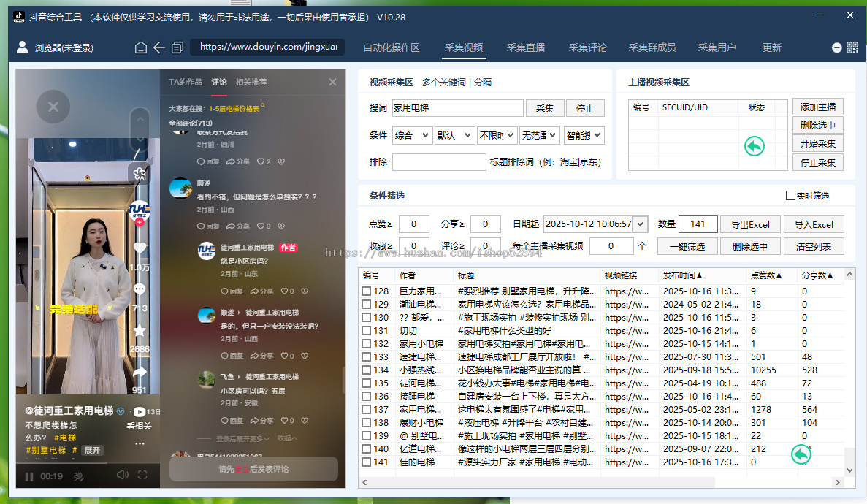Open comments via the speech bubble icon showing 713
This screenshot has height=504, width=867.
140,289
